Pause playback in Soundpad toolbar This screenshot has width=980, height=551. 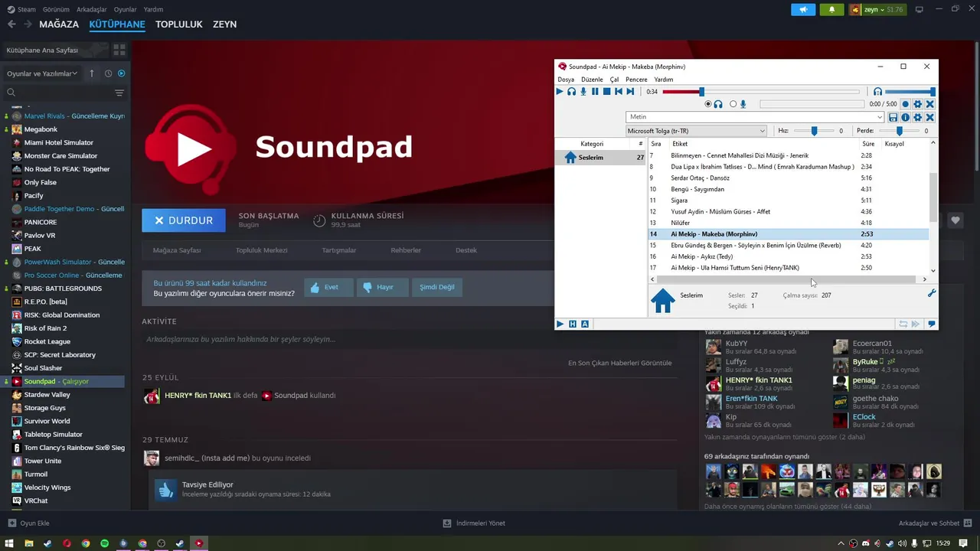pyautogui.click(x=595, y=91)
